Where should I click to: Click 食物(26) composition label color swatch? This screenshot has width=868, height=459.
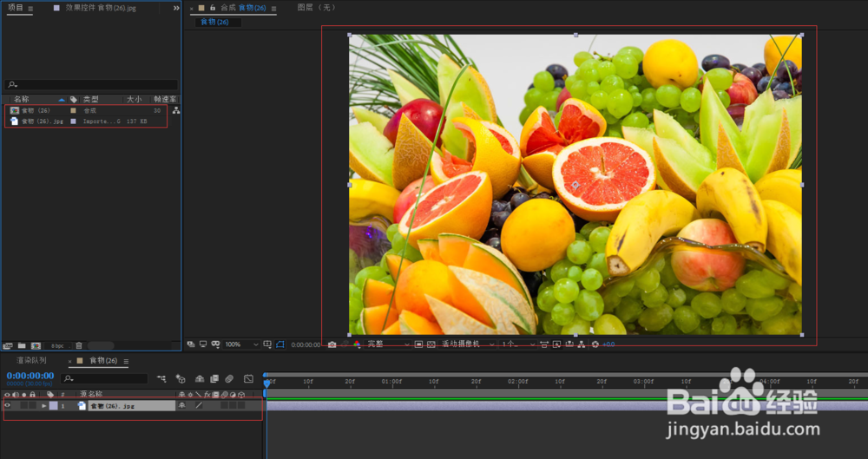pos(73,111)
